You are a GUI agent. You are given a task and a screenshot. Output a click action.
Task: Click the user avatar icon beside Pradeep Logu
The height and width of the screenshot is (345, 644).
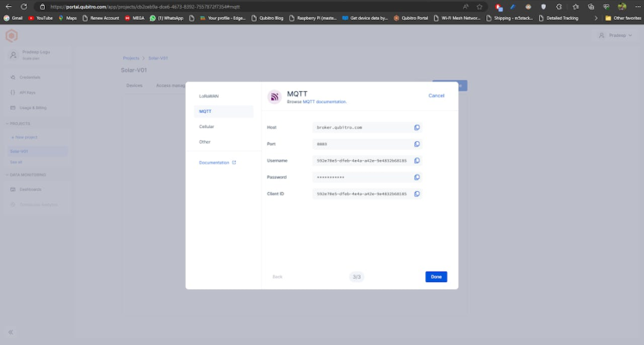click(13, 54)
